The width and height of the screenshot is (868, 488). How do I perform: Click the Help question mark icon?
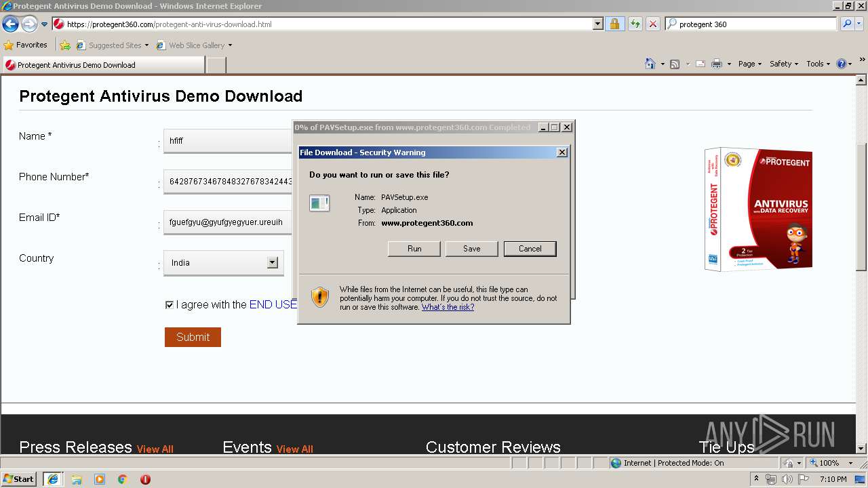pyautogui.click(x=842, y=64)
